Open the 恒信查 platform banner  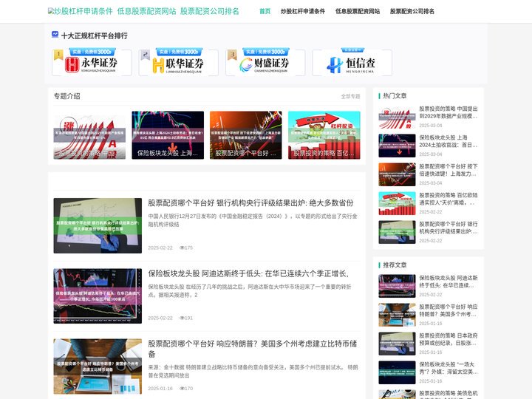352,62
